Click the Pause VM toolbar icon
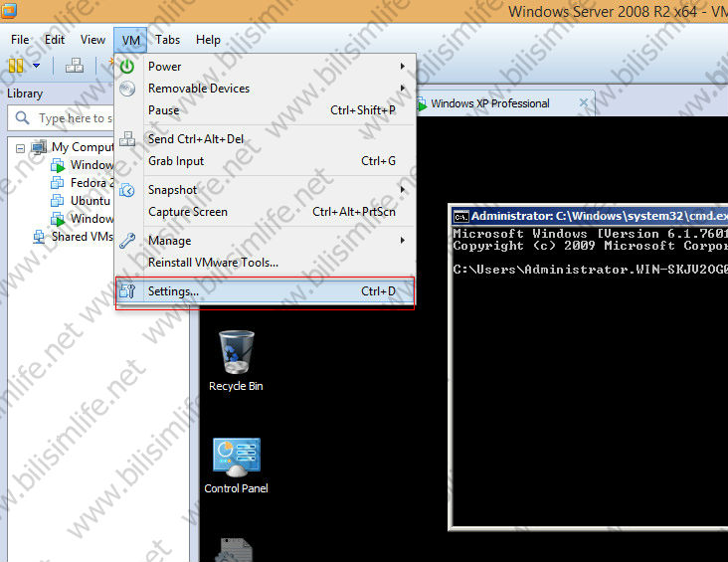This screenshot has height=562, width=728. pos(15,66)
